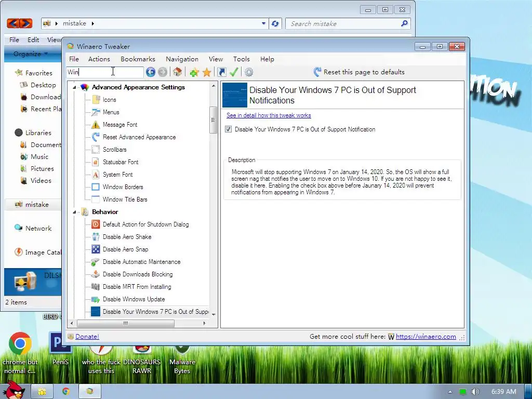
Task: Select Disable Automatic Maintenance item
Action: click(141, 262)
